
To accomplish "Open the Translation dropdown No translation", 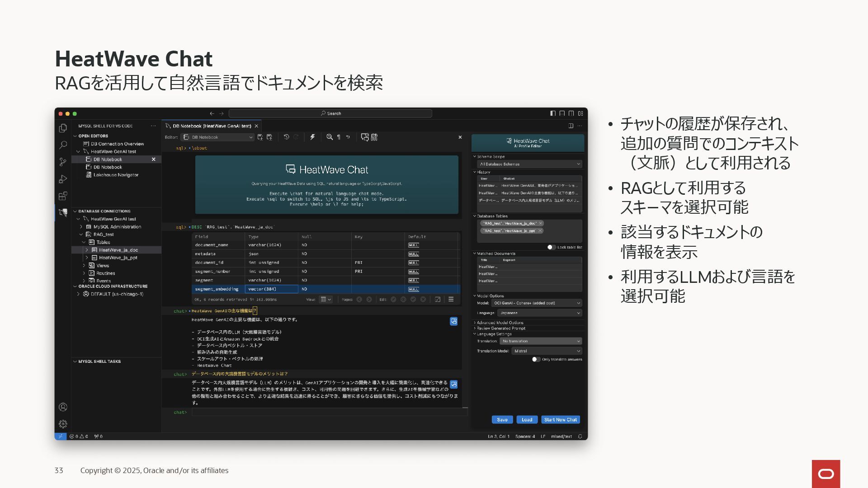I will [x=541, y=341].
